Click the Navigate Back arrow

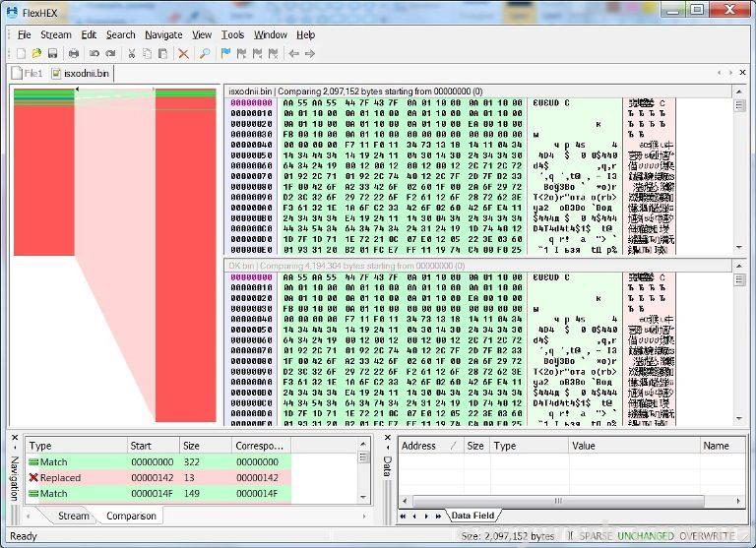[x=293, y=53]
